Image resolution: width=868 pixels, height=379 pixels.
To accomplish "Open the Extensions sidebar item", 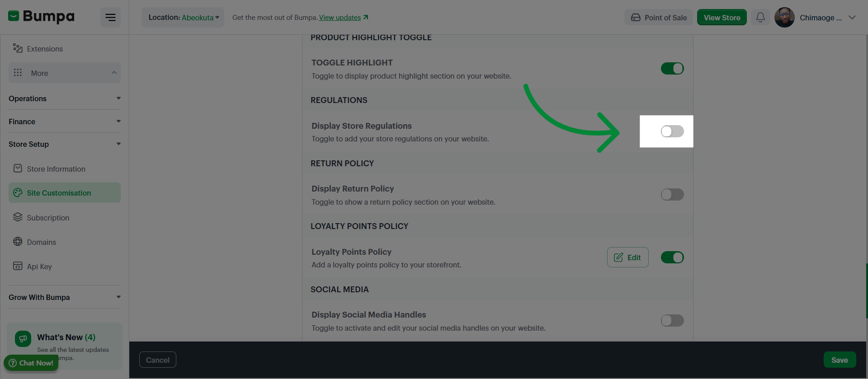I will pos(65,48).
